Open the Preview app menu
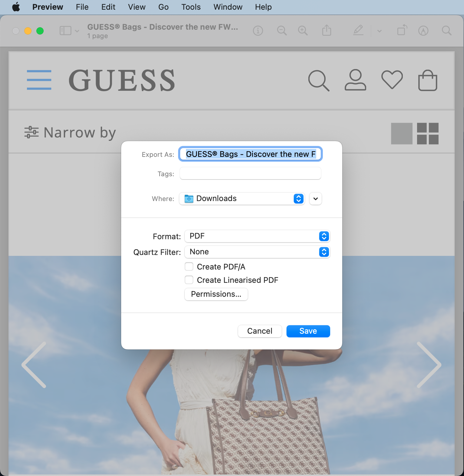 pos(48,7)
